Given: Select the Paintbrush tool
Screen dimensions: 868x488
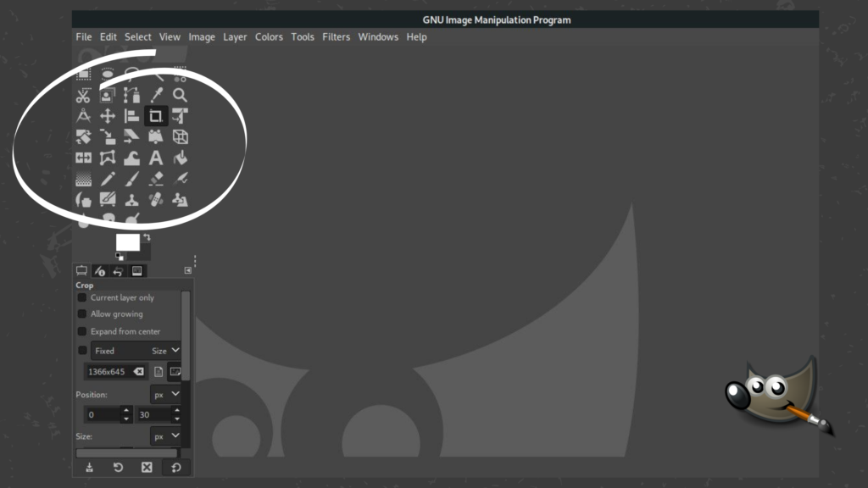Looking at the screenshot, I should [x=131, y=179].
